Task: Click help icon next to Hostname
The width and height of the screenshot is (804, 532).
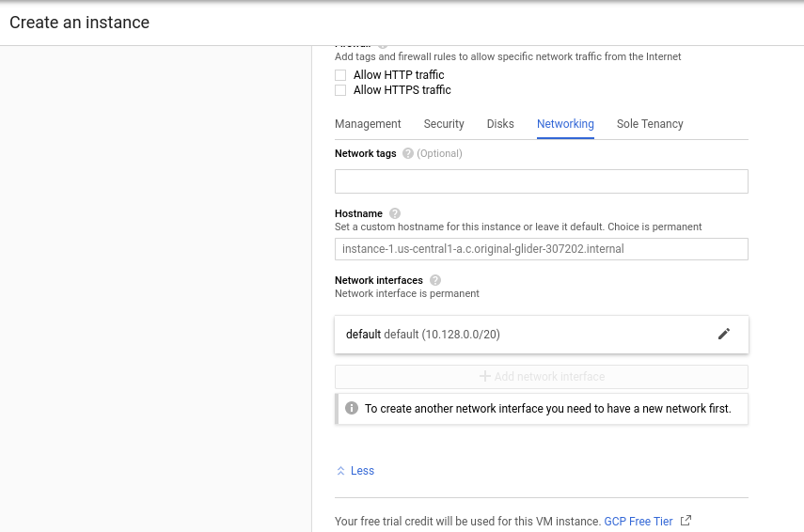Action: [x=395, y=213]
